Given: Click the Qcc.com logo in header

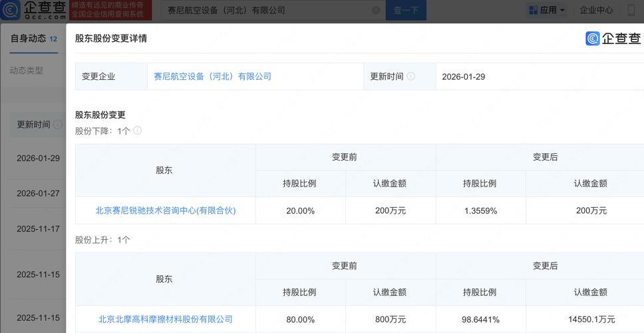Looking at the screenshot, I should [34, 10].
